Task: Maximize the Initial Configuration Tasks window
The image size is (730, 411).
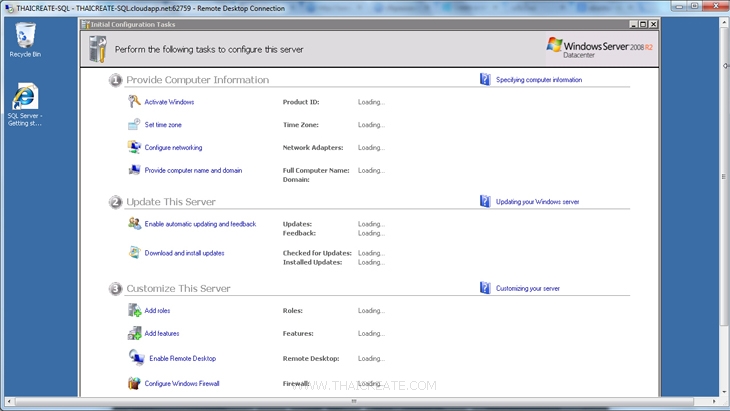Action: (642, 23)
